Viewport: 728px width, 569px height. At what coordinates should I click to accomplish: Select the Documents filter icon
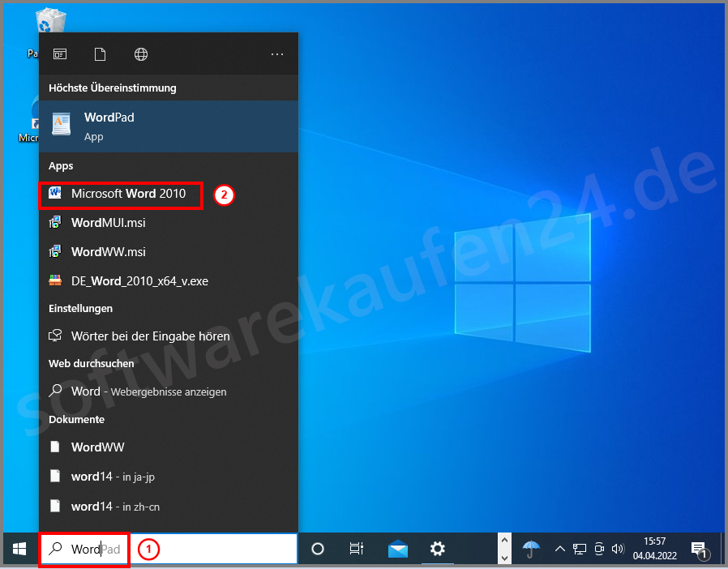[x=100, y=54]
